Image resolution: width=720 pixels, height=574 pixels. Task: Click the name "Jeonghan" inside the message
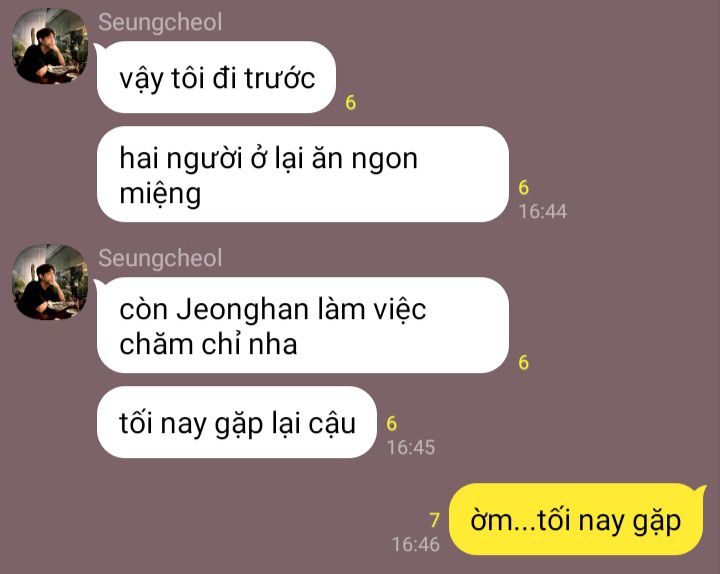242,310
